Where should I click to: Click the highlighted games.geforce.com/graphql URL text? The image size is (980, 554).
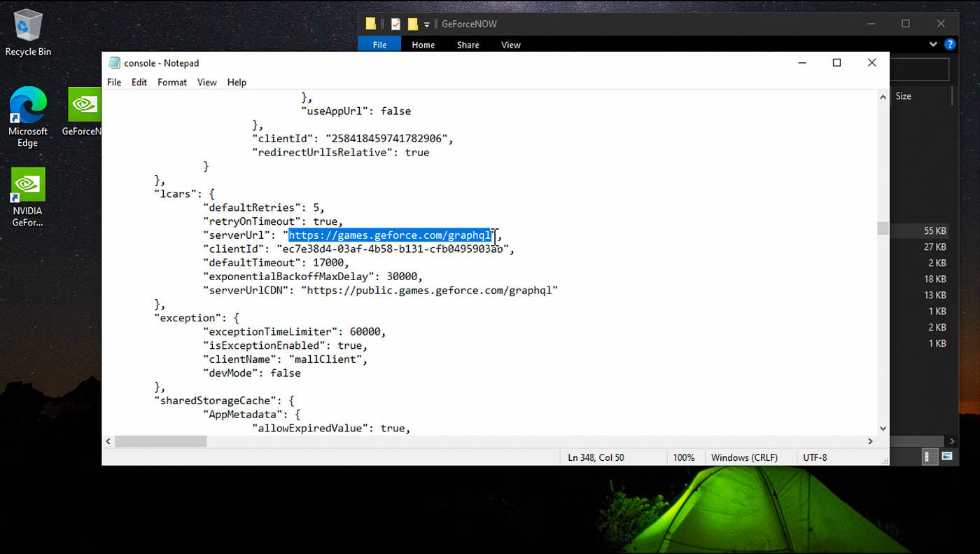(391, 235)
